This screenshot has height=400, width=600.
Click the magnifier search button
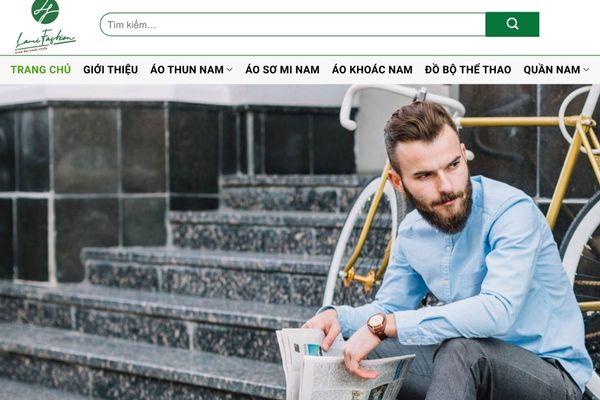tap(512, 24)
